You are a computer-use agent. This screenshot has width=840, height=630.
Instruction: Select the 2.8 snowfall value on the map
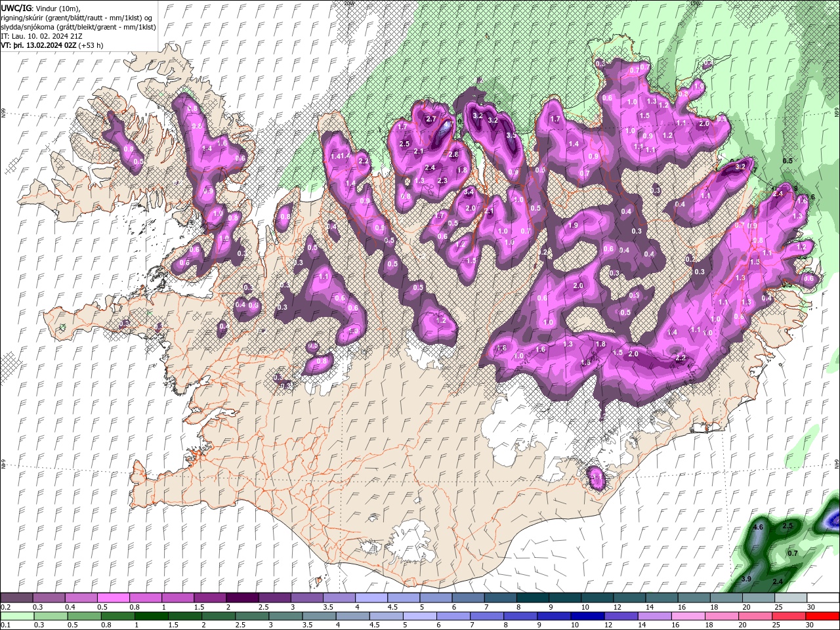pyautogui.click(x=453, y=154)
